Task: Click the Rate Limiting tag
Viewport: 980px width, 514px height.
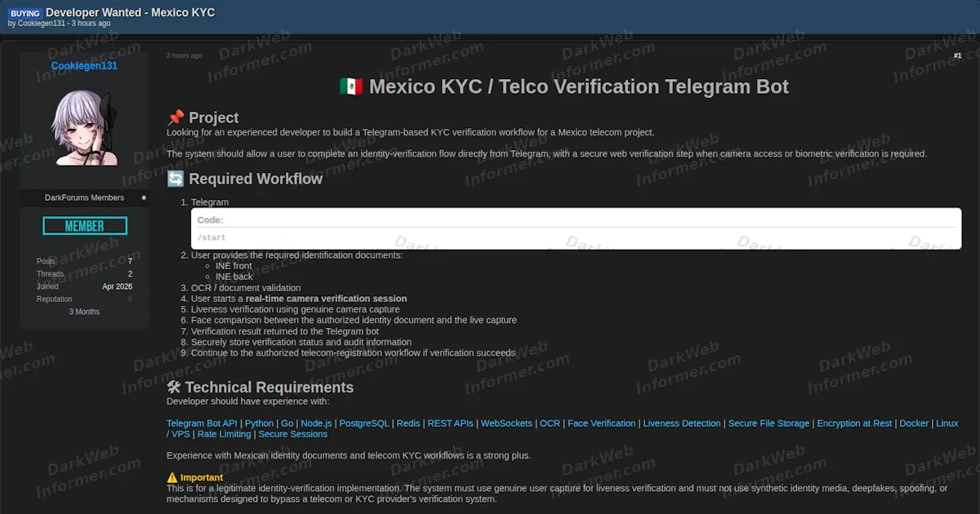Action: [224, 434]
